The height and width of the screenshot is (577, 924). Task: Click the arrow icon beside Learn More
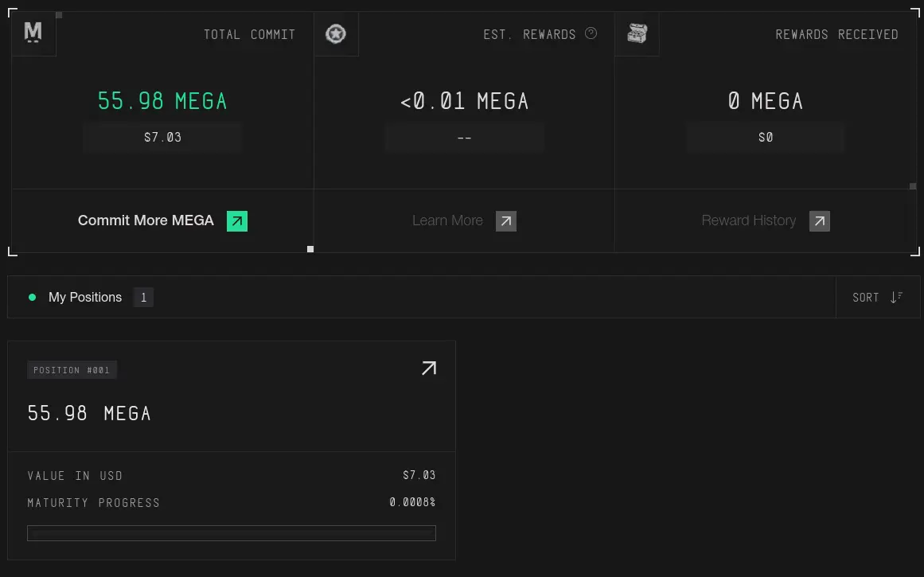point(505,221)
